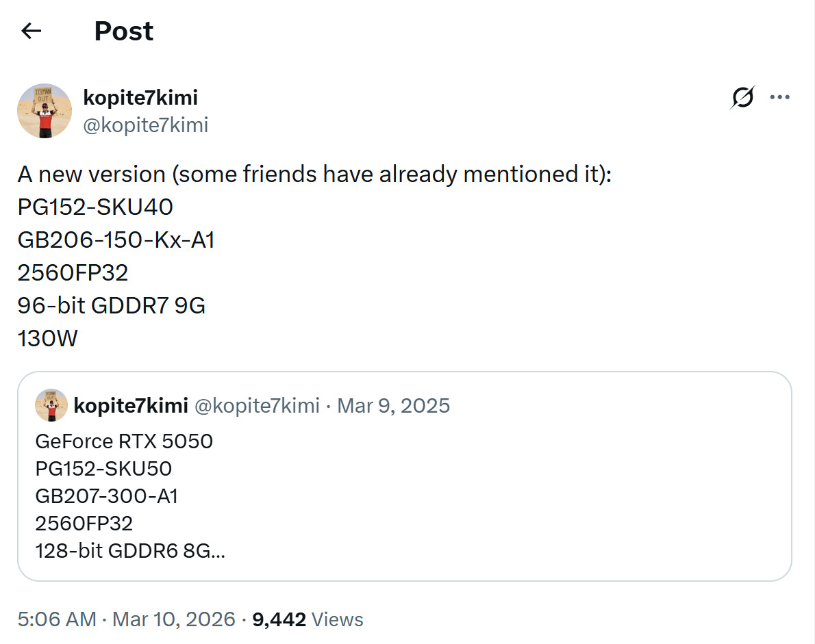
Task: Open the 9,442 Views count
Action: [x=308, y=620]
